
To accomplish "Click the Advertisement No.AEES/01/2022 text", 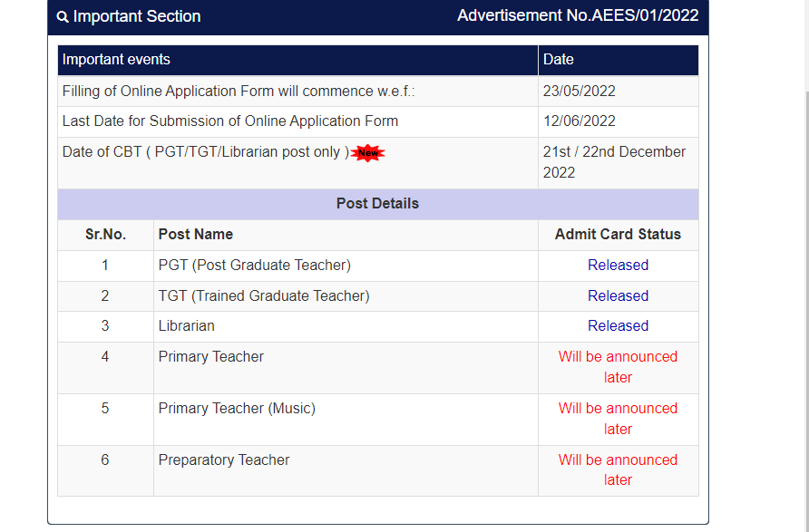I will pos(578,16).
